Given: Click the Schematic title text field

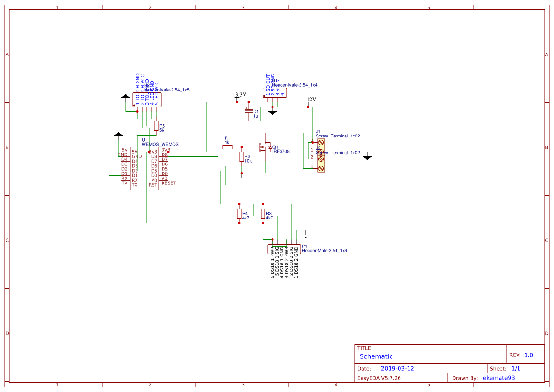Looking at the screenshot, I should coord(376,356).
